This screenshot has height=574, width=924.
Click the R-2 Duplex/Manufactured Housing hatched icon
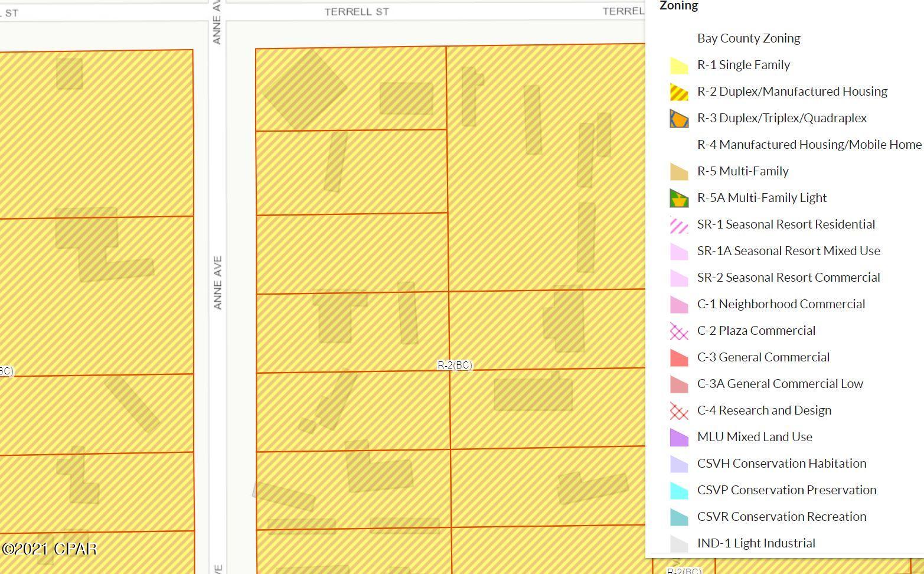pos(679,92)
